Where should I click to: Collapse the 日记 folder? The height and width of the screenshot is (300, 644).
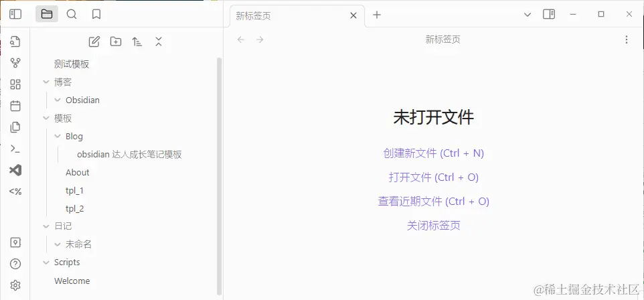(x=46, y=226)
